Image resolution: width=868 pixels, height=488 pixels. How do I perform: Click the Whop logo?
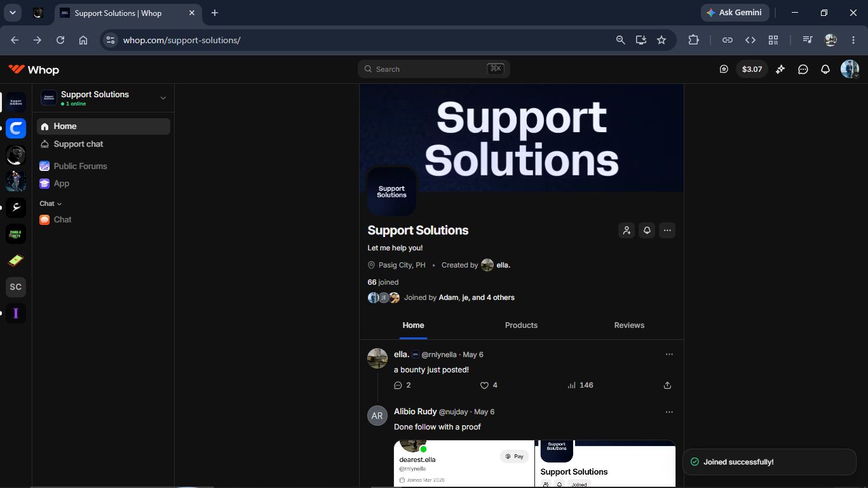(x=34, y=69)
